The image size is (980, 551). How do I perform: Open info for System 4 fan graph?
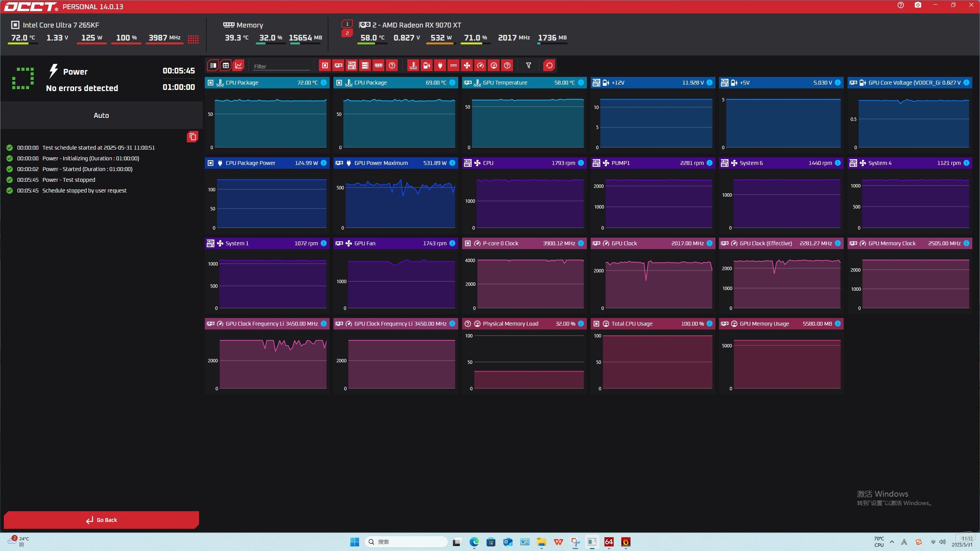point(967,163)
